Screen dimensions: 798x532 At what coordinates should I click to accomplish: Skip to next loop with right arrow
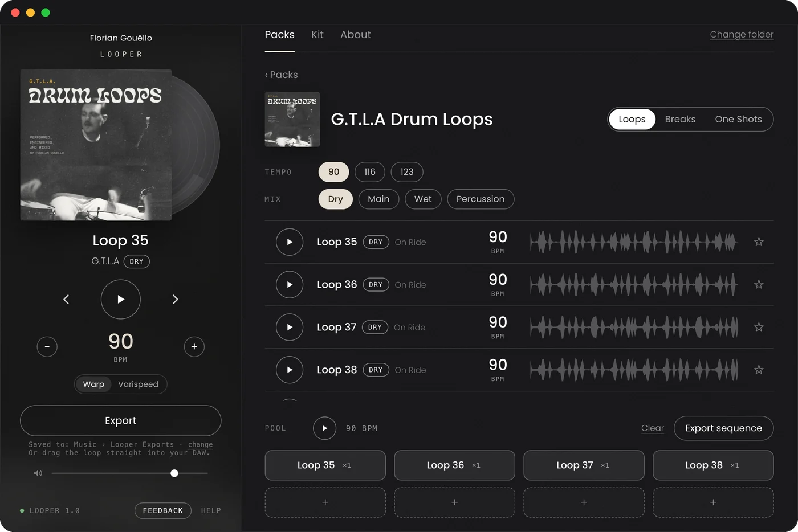pyautogui.click(x=175, y=299)
